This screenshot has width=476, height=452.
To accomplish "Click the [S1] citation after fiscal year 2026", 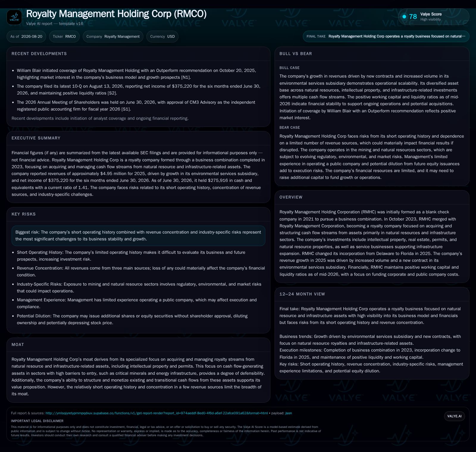I will pos(126,109).
